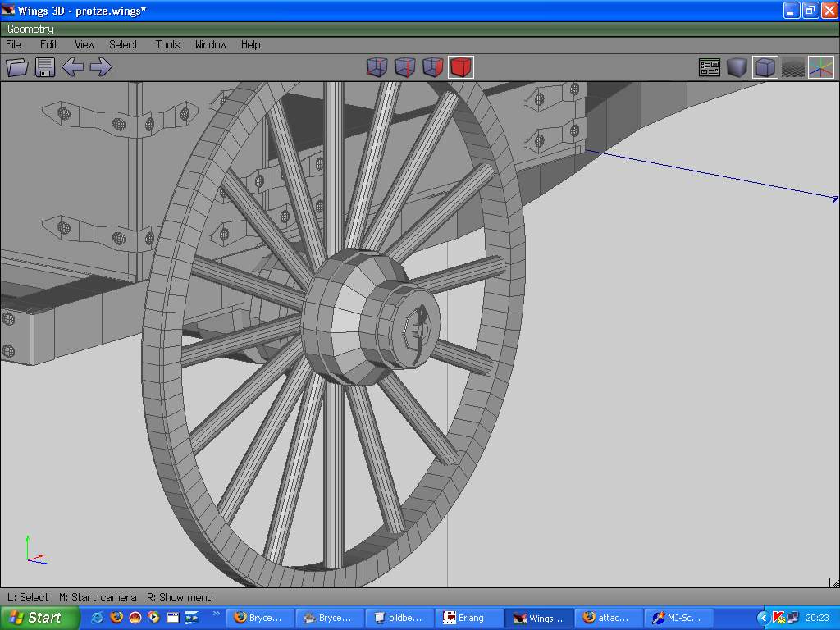Switch to face selection mode cube
840x630 pixels.
433,67
